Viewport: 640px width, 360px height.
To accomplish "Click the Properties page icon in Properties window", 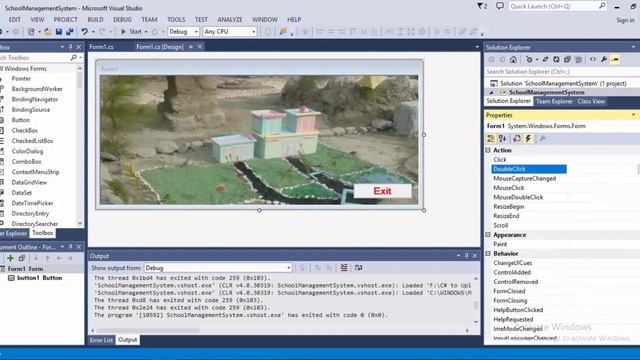I will [x=517, y=139].
